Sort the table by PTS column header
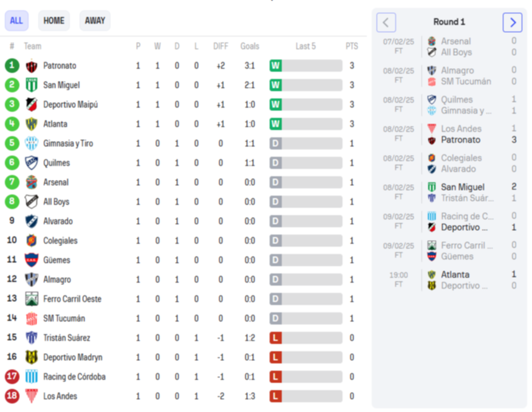This screenshot has height=412, width=532. (352, 46)
